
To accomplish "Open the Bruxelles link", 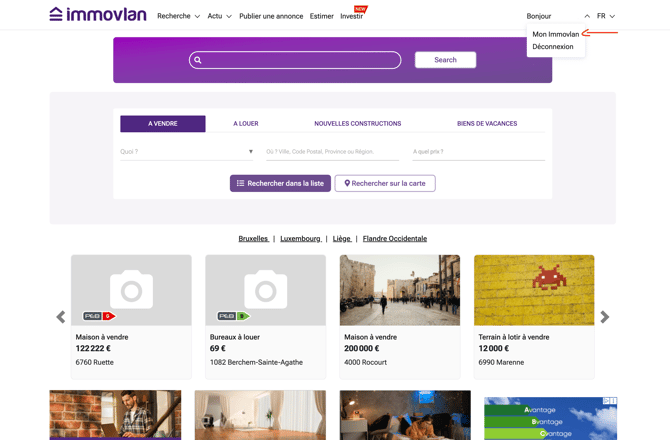I will pyautogui.click(x=253, y=239).
